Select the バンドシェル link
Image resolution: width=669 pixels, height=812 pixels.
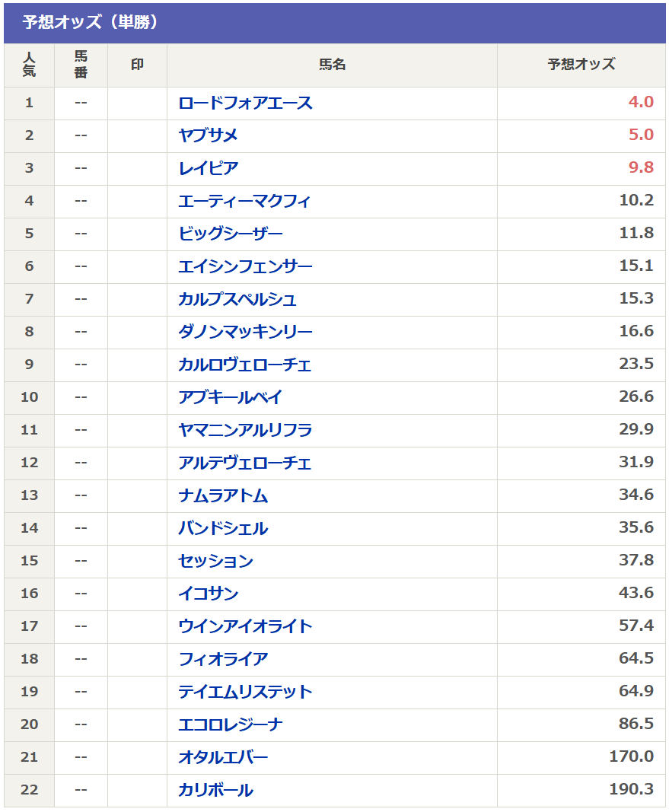coord(223,528)
